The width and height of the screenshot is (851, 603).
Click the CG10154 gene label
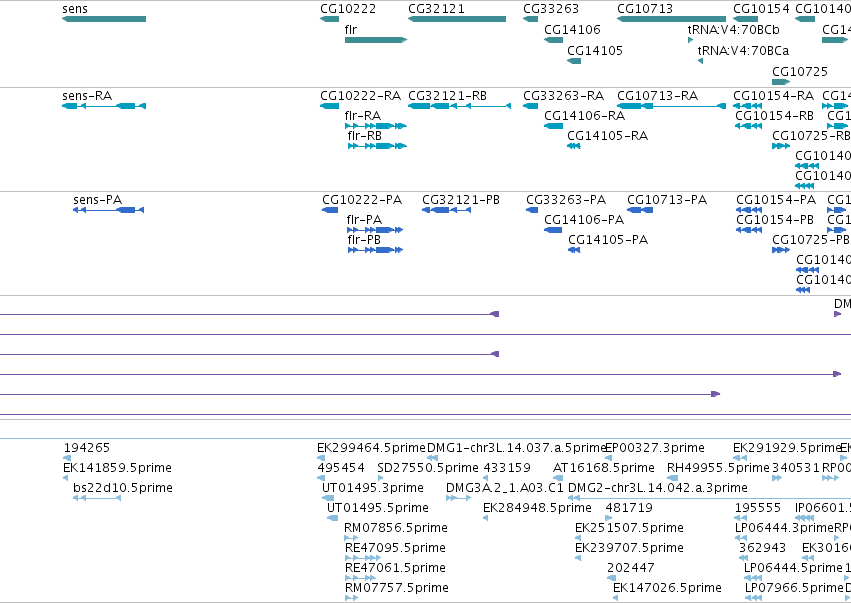point(761,9)
